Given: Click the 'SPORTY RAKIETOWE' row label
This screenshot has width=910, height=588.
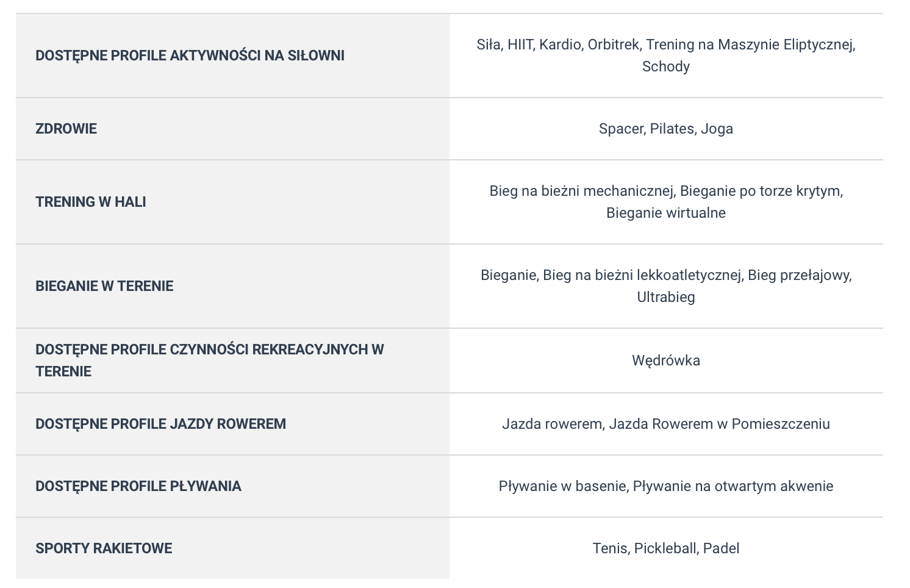Looking at the screenshot, I should click(104, 548).
